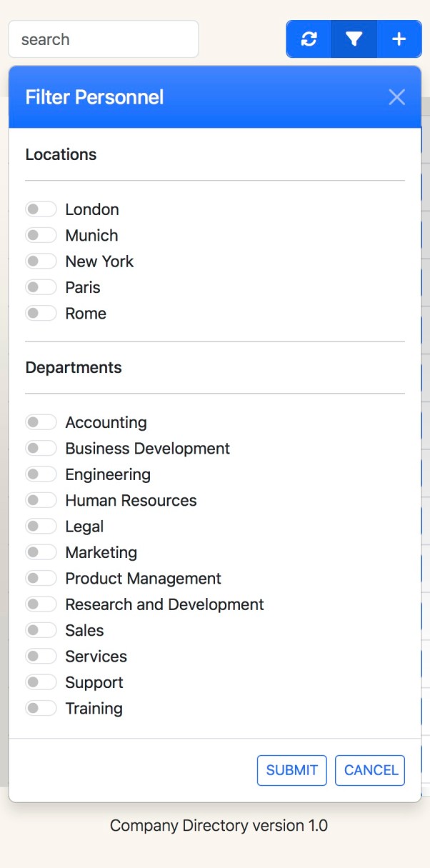Image resolution: width=430 pixels, height=868 pixels.
Task: Enable the Training department toggle
Action: 41,708
